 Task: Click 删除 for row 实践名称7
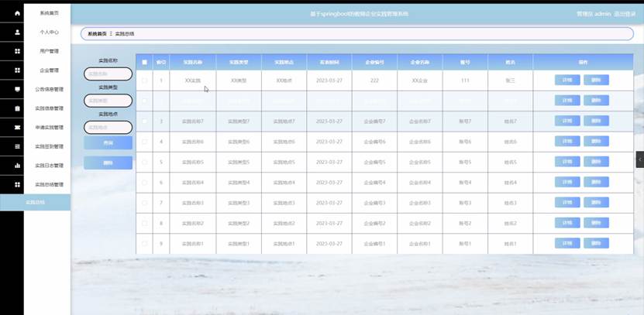[596, 121]
